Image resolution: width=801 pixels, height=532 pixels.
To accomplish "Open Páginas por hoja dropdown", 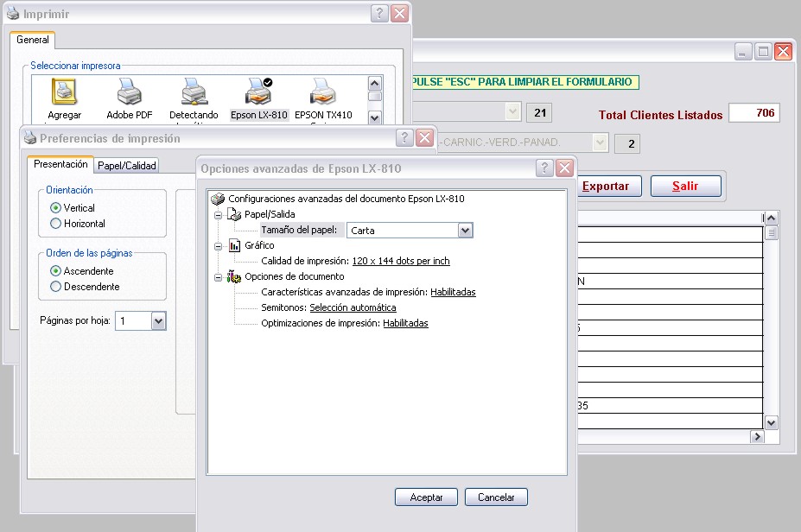I will [x=158, y=321].
